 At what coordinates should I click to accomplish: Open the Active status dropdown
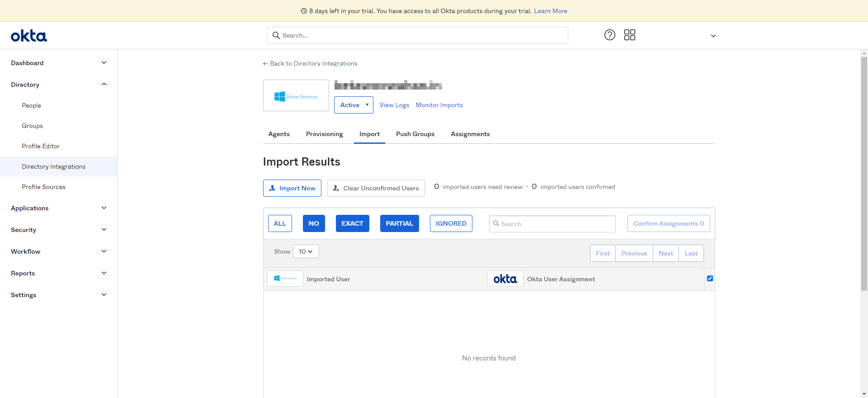tap(354, 105)
